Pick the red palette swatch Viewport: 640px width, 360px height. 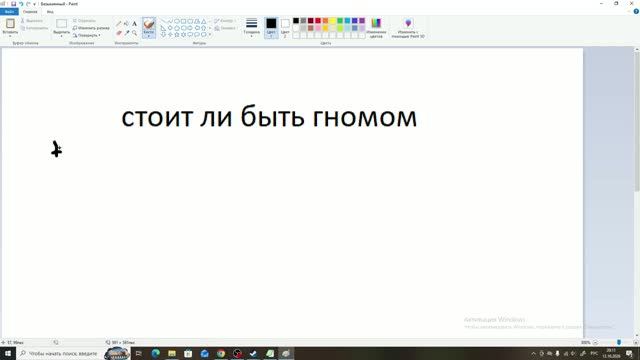(318, 20)
